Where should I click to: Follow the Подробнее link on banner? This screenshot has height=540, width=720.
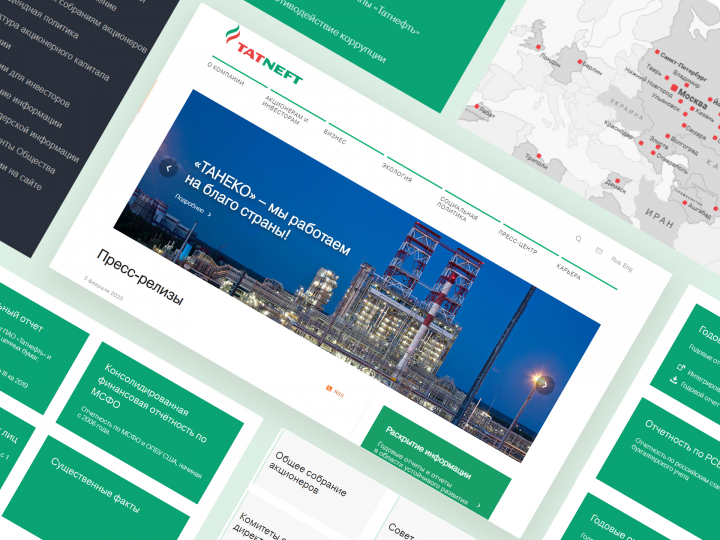point(189,202)
